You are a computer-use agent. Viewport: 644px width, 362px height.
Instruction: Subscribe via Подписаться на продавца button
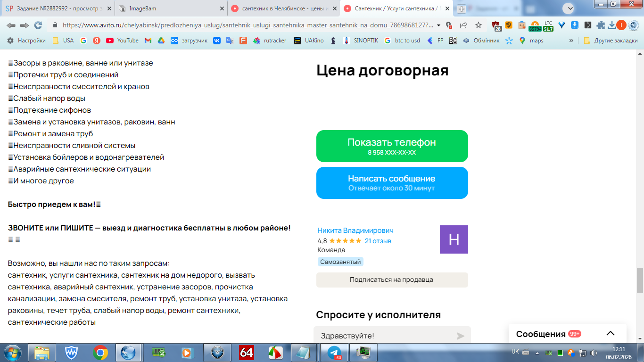click(x=392, y=280)
